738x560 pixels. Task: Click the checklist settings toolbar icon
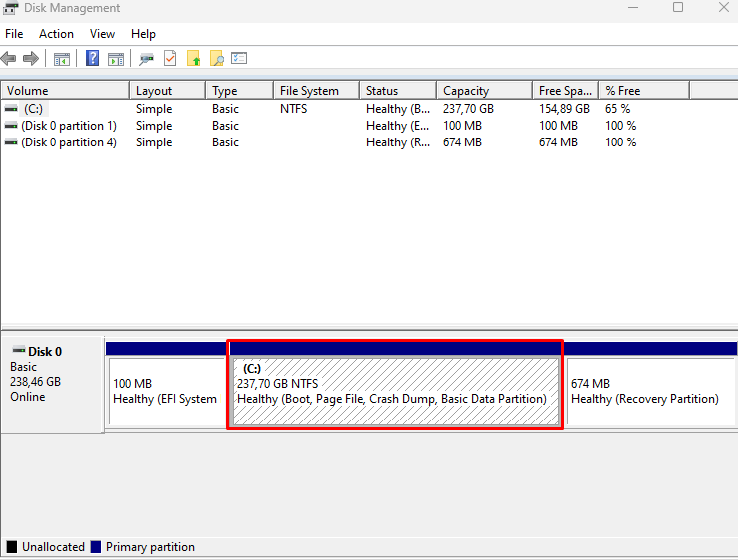[x=239, y=58]
